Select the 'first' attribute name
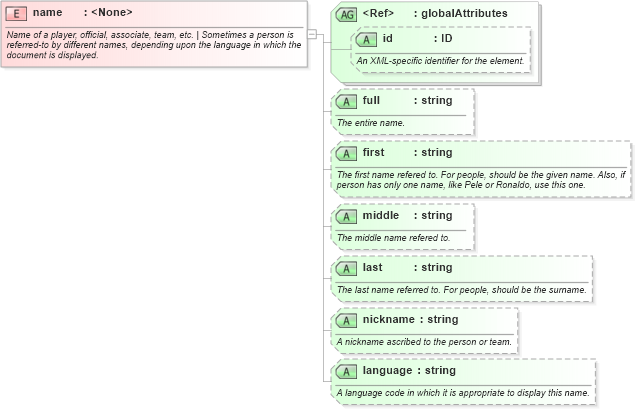 373,152
